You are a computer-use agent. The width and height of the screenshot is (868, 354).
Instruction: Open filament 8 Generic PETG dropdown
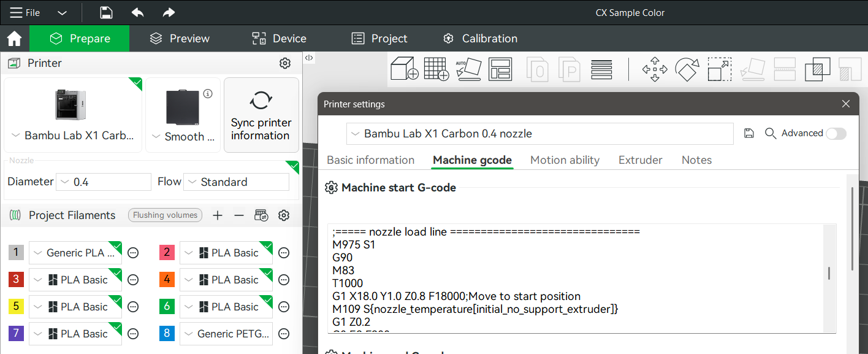pos(226,334)
